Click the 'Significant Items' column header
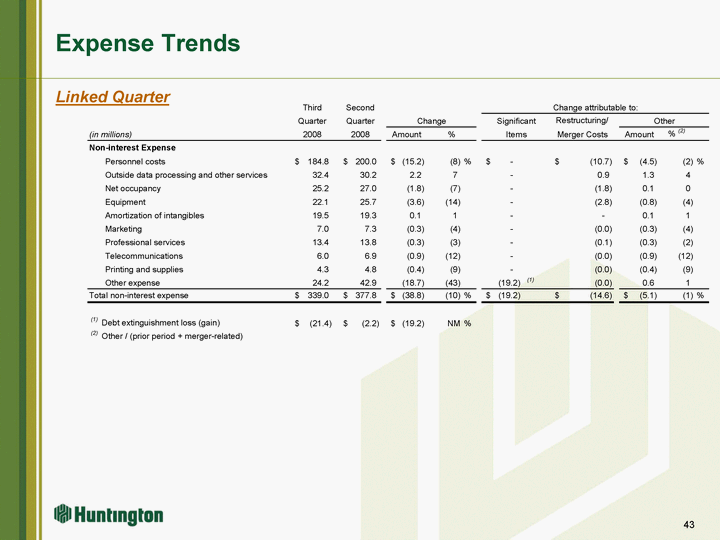The height and width of the screenshot is (540, 720). [516, 128]
